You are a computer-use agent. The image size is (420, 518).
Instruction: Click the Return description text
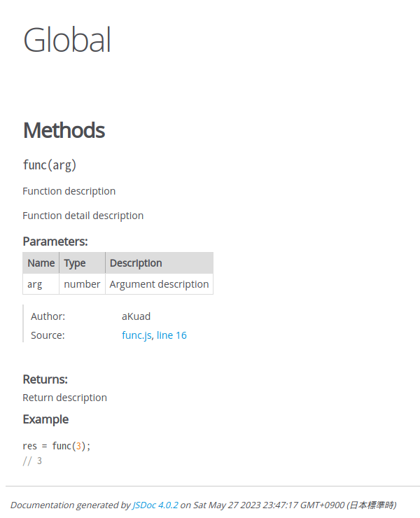[x=64, y=398]
